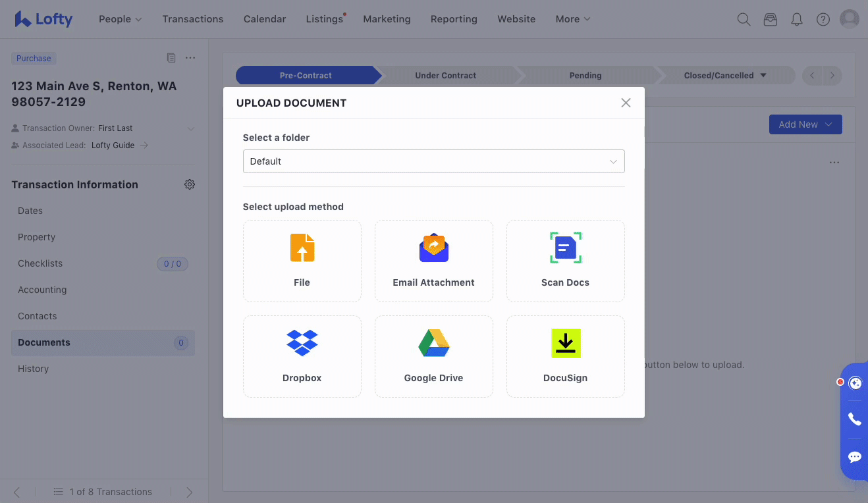The height and width of the screenshot is (503, 868).
Task: Upload from Google Drive
Action: click(x=434, y=356)
